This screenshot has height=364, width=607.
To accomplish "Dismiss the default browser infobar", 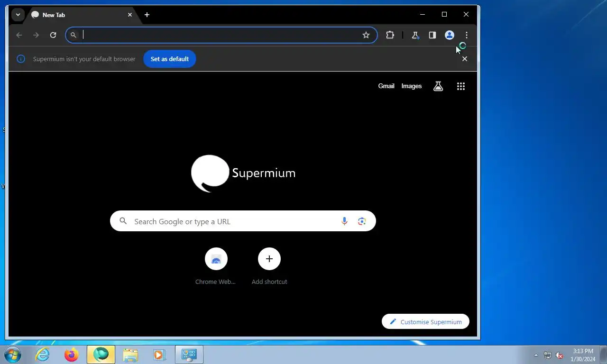I will [x=465, y=59].
